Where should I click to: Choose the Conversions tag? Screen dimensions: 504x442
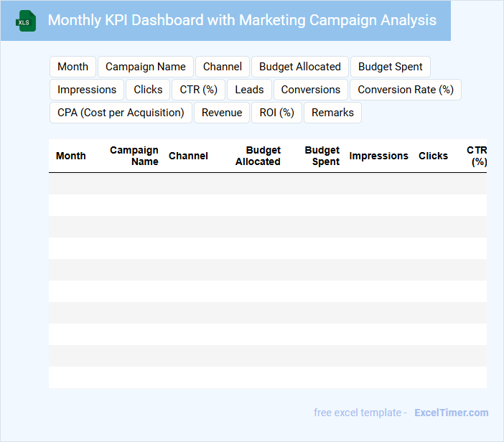point(311,90)
